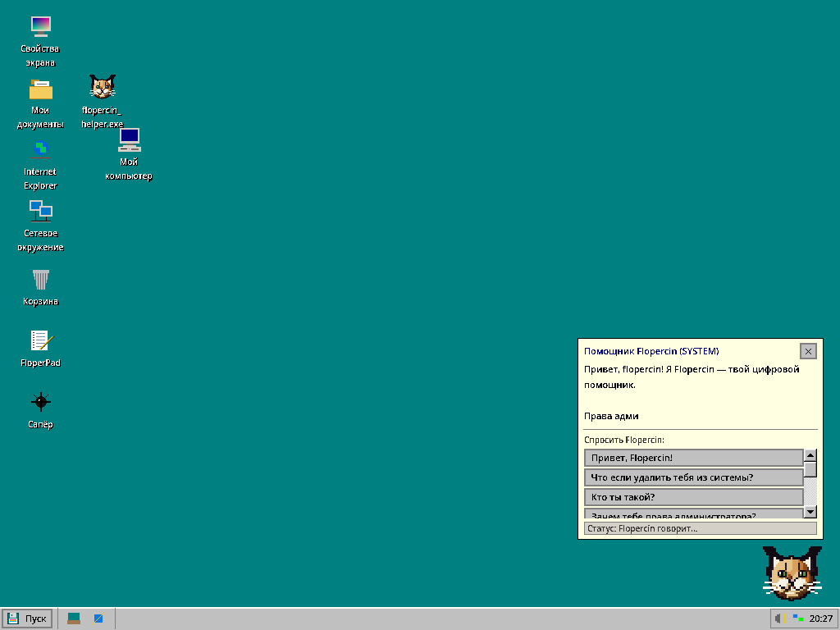Screen dimensions: 840x630
Task: Click the teal desktop quick-launch icon in taskbar
Action: (x=74, y=619)
